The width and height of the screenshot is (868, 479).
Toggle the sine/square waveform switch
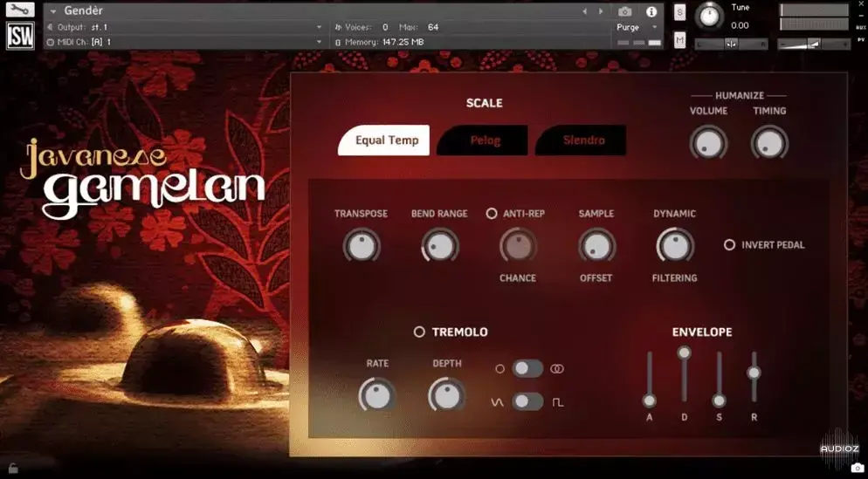[x=527, y=401]
